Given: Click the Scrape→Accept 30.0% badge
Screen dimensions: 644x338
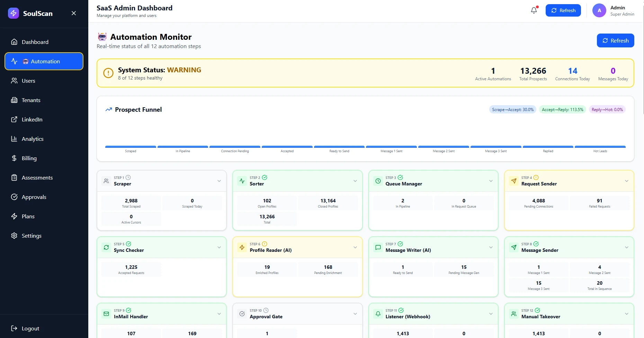Looking at the screenshot, I should [x=512, y=110].
